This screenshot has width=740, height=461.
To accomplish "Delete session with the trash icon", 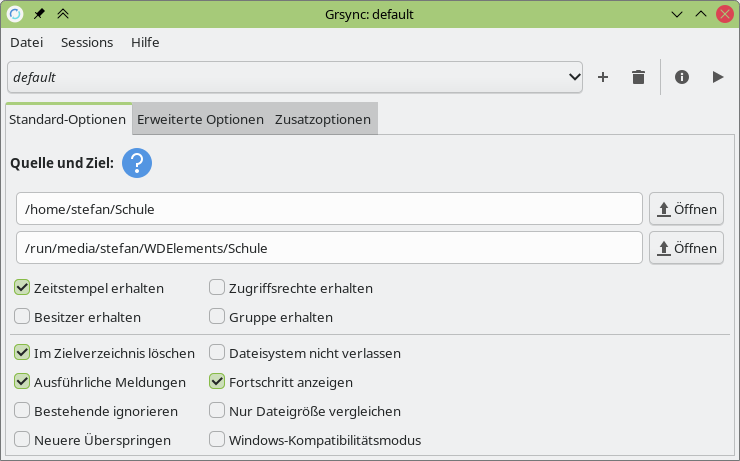I will [x=638, y=77].
